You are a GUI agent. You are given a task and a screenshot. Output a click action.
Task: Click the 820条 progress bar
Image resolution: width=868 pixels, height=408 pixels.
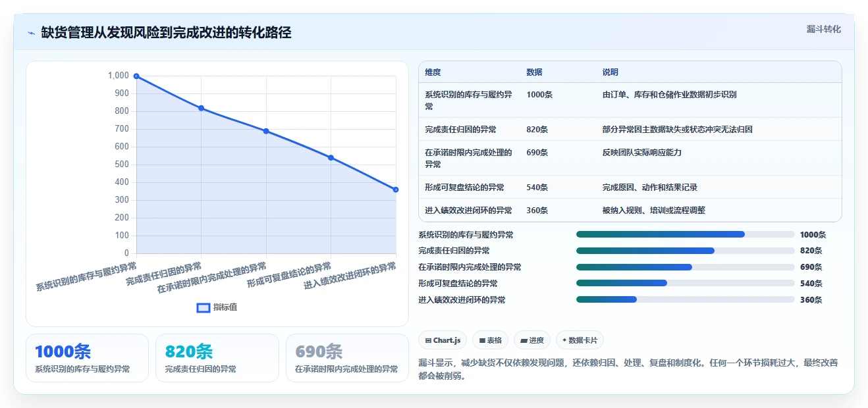(685, 251)
